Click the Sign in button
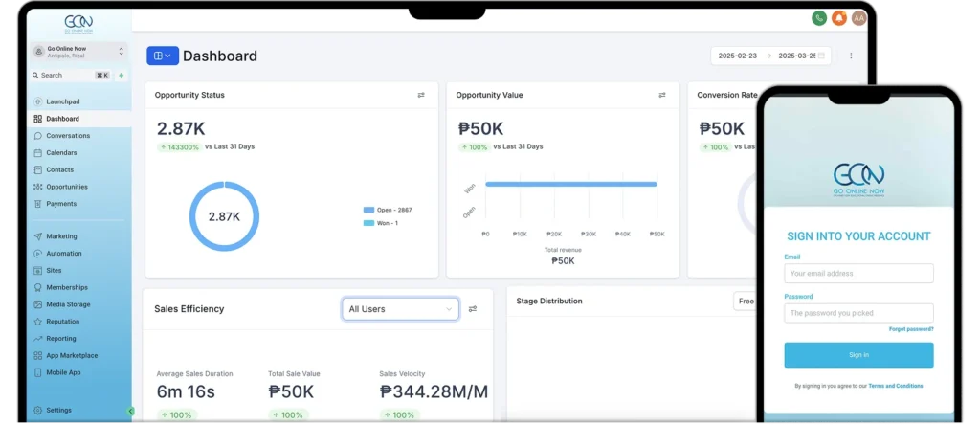Screen dimensions: 980x425 tap(858, 355)
